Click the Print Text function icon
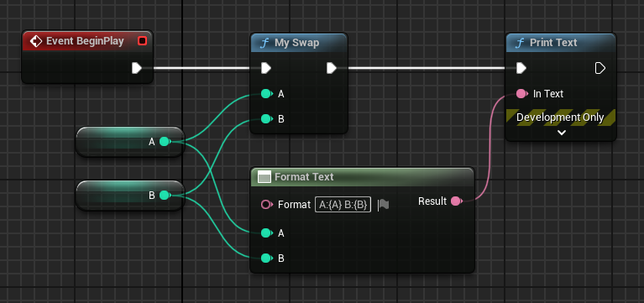Viewport: 644px width, 303px height. tap(520, 43)
